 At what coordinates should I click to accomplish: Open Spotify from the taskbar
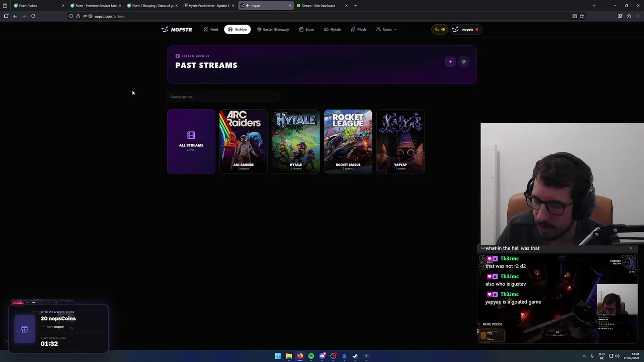pos(311,356)
